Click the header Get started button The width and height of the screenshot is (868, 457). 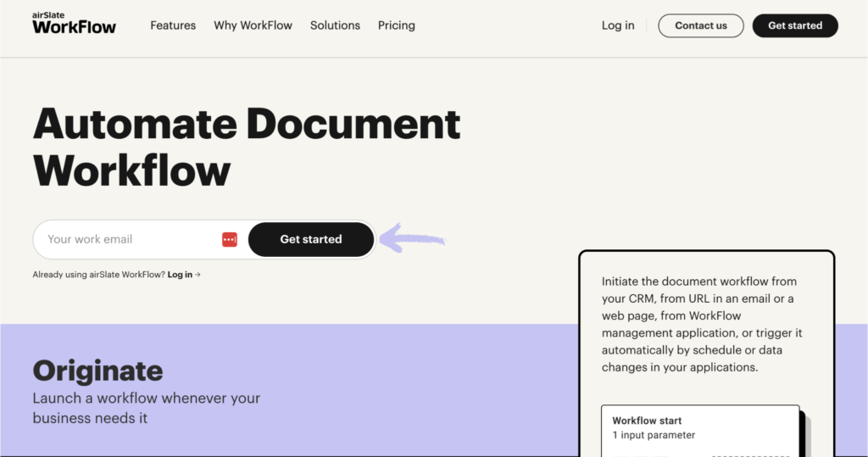[795, 25]
